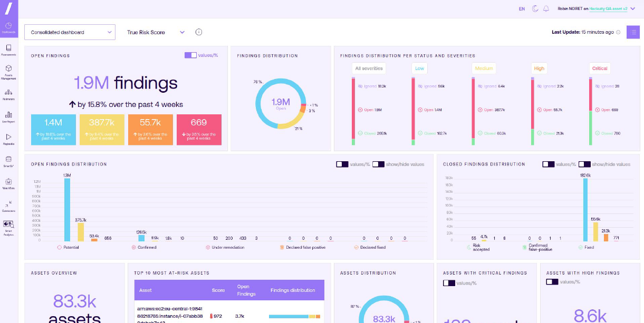Open the Playbooks sidebar icon

tap(8, 139)
